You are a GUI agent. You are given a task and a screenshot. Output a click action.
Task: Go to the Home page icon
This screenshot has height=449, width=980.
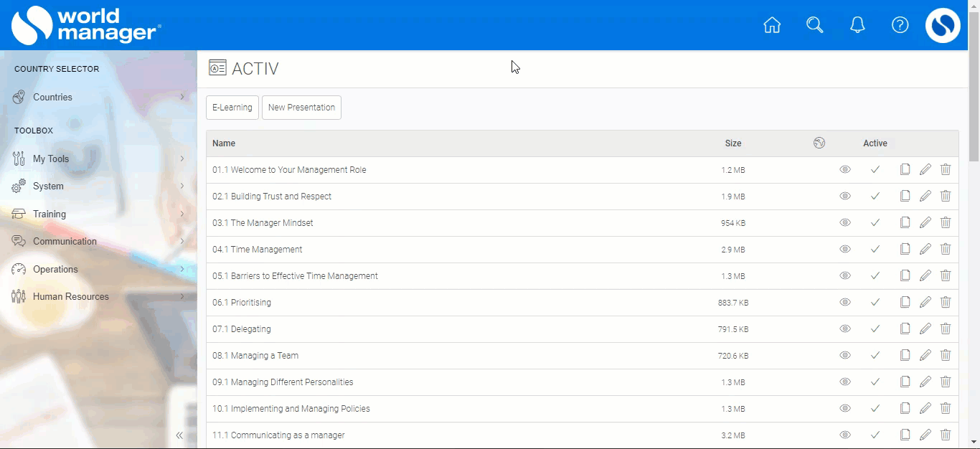(772, 25)
